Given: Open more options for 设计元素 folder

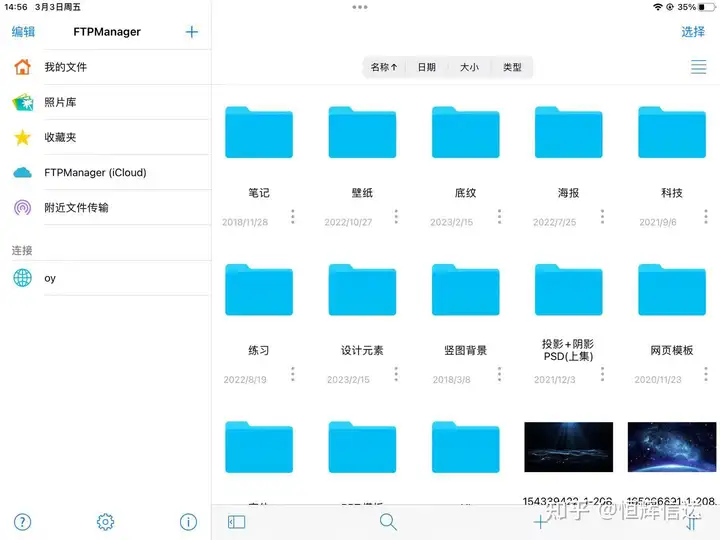Looking at the screenshot, I should coord(396,374).
